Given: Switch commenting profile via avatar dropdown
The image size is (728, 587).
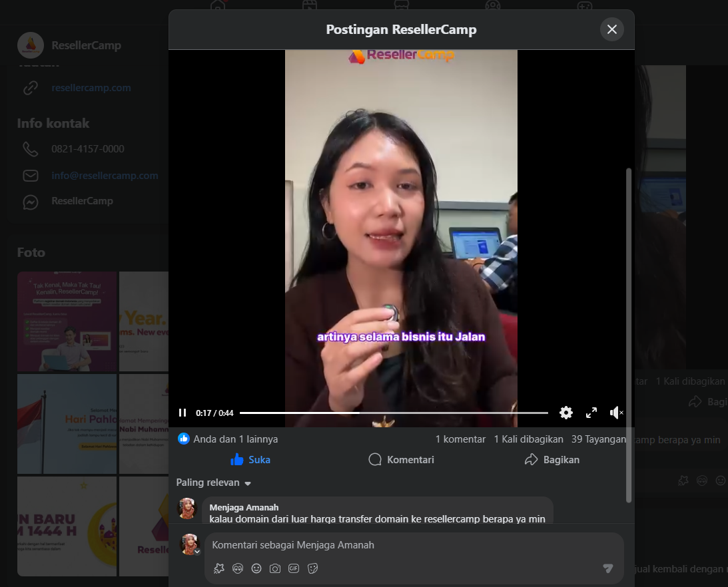Looking at the screenshot, I should point(197,552).
